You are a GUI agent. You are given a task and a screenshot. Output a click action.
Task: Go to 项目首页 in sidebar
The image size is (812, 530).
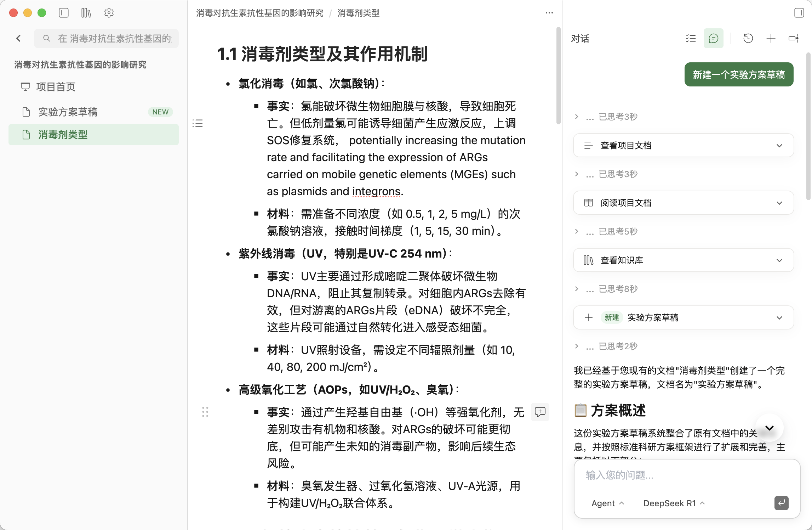click(56, 87)
